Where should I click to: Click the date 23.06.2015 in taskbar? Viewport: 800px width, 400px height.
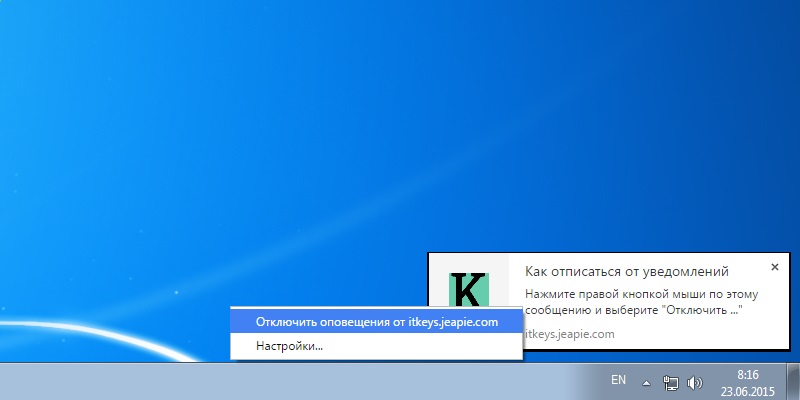746,389
